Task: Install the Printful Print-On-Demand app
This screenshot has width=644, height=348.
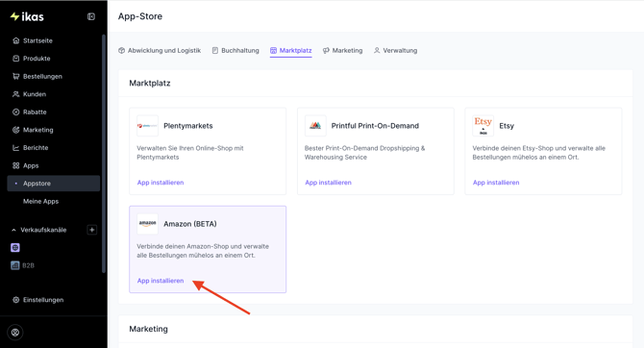Action: [328, 183]
